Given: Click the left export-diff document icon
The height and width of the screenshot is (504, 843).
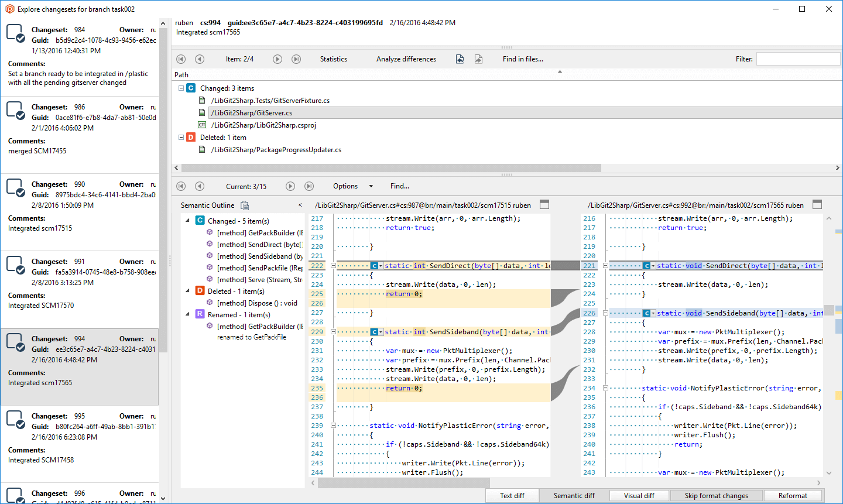Looking at the screenshot, I should [x=460, y=59].
